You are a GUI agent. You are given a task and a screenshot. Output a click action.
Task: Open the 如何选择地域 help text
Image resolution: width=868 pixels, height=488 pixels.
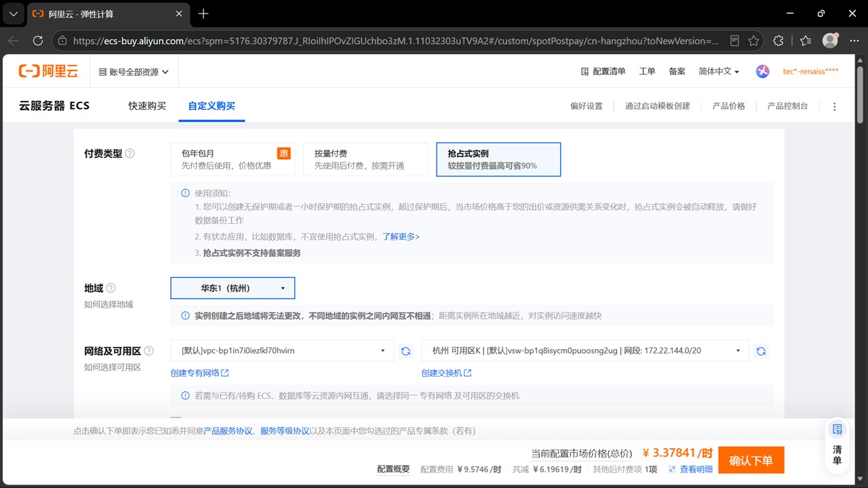[x=108, y=304]
